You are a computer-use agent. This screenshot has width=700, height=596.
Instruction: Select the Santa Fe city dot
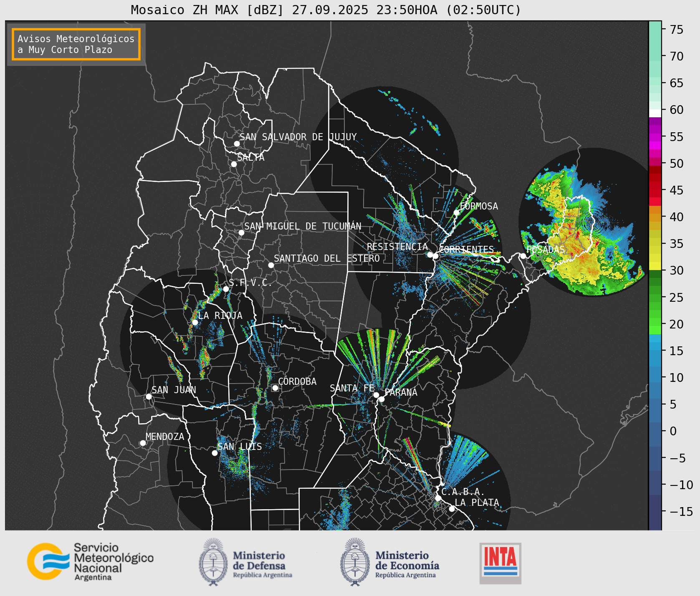tap(376, 395)
